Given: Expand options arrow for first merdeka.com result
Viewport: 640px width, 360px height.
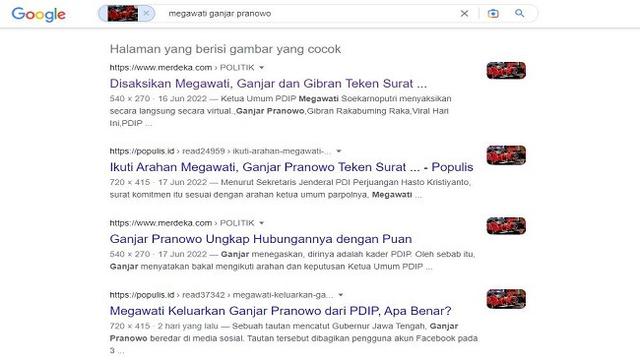Looking at the screenshot, I should click(x=262, y=68).
